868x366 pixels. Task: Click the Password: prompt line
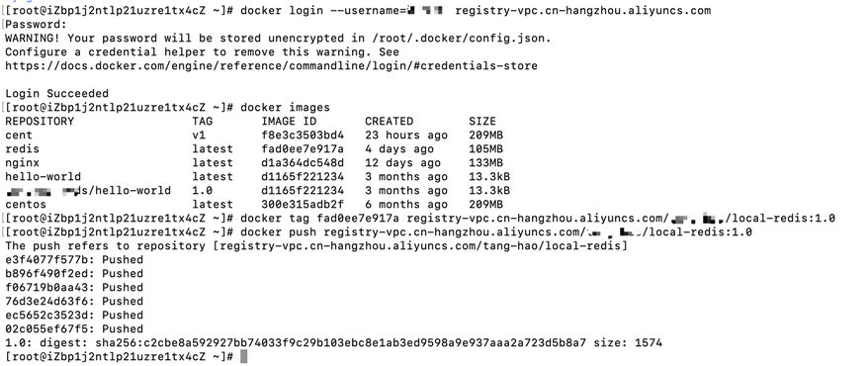(x=36, y=25)
